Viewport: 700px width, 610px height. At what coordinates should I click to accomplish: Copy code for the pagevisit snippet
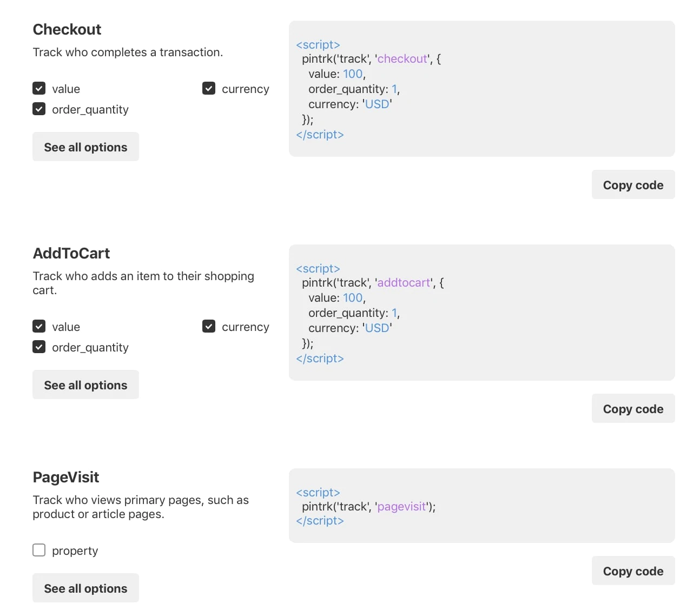click(x=633, y=571)
